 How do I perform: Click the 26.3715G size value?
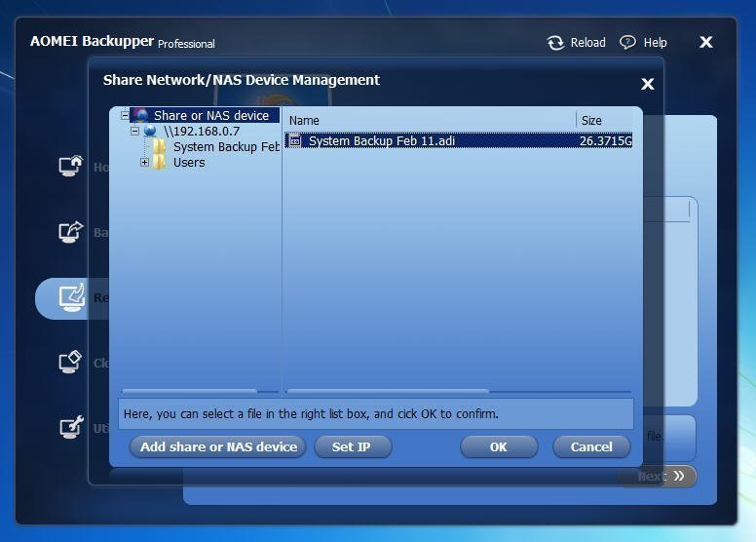(x=605, y=140)
